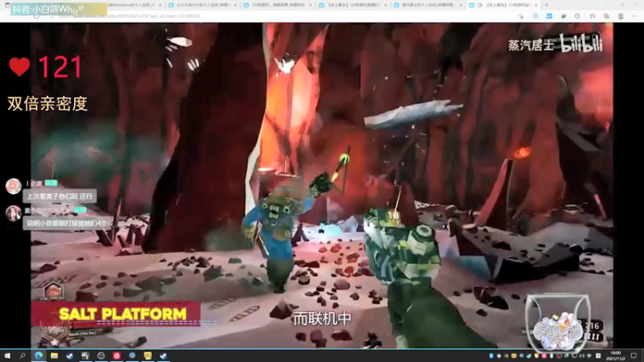This screenshot has height=362, width=644.
Task: Click the first chat commenter's avatar
Action: pyautogui.click(x=13, y=186)
